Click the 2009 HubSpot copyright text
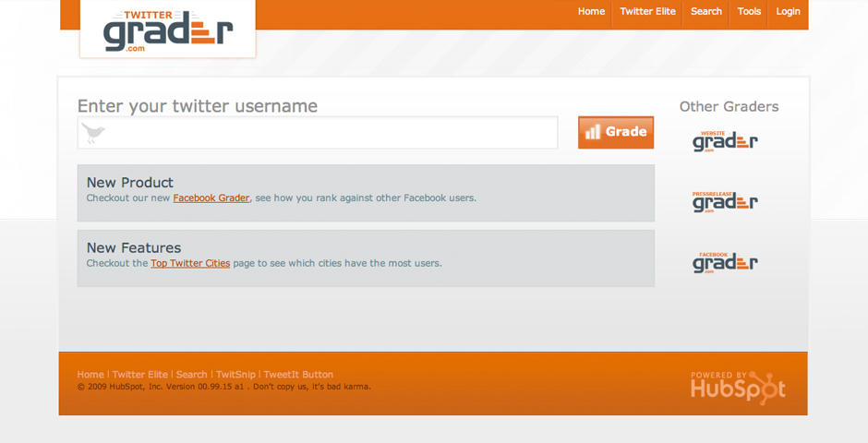The width and height of the screenshot is (868, 443). click(x=224, y=387)
